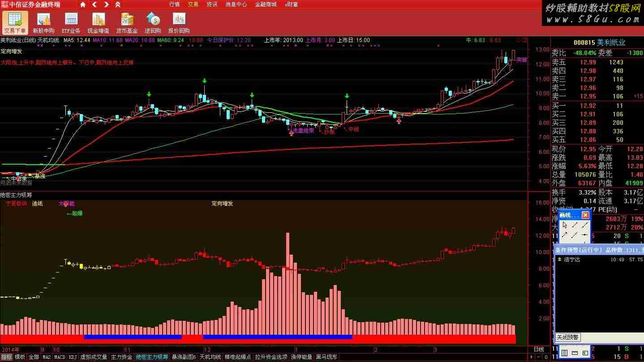Select the horizontal line tool in 画线 palette

585,234
